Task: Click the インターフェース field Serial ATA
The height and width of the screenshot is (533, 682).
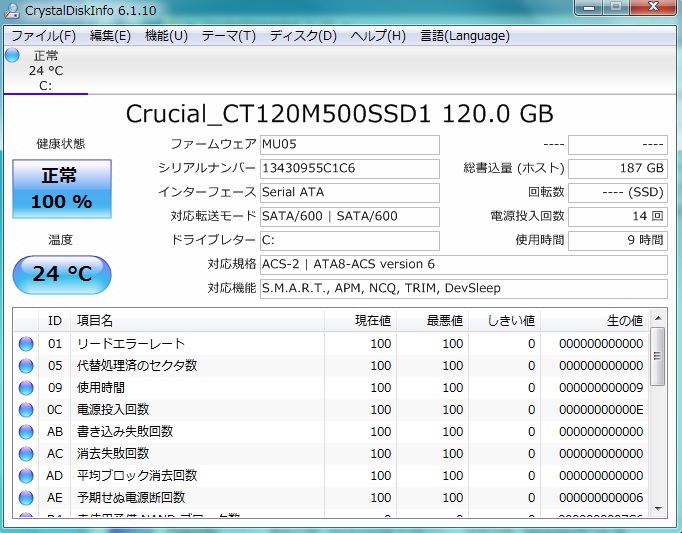Action: (350, 192)
